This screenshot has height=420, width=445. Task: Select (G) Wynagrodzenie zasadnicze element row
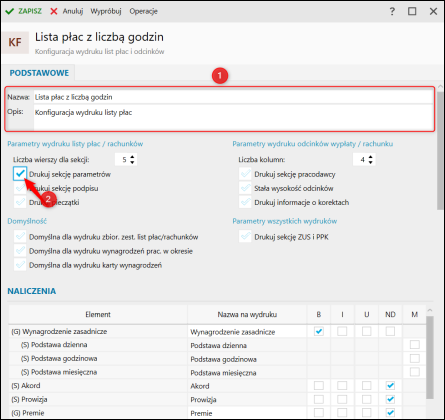point(98,332)
